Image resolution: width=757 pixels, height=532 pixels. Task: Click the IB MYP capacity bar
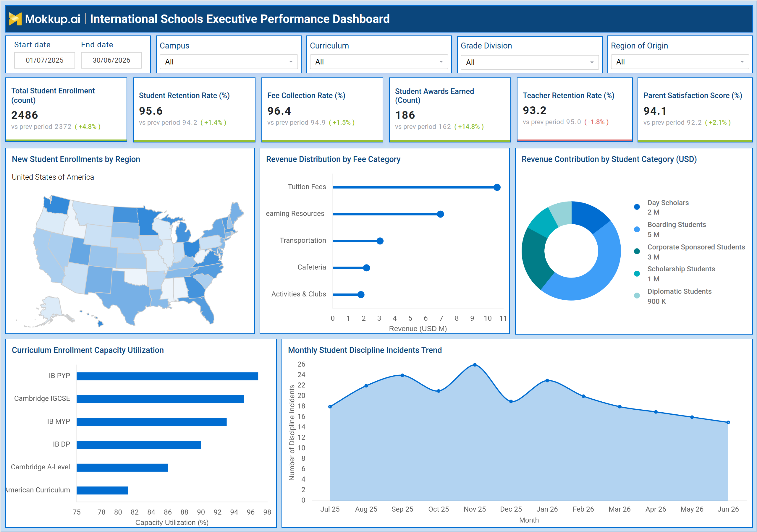pos(152,422)
